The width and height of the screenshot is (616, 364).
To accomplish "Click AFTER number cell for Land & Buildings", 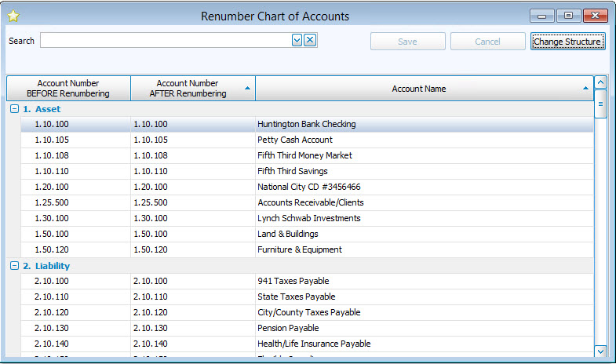I will point(151,234).
